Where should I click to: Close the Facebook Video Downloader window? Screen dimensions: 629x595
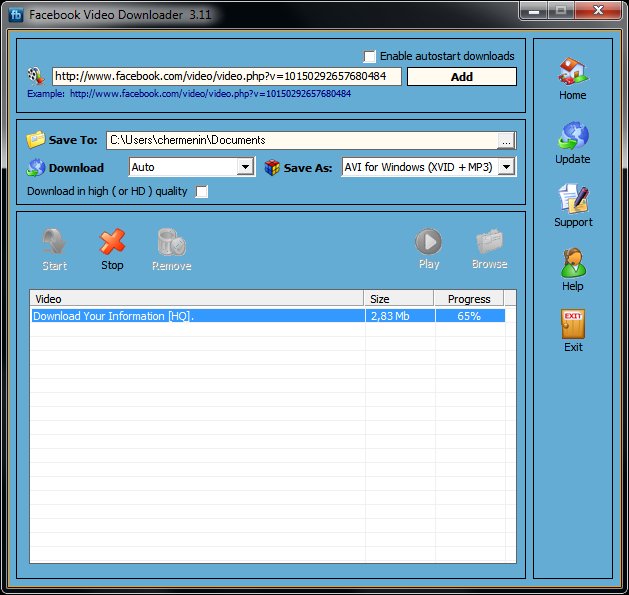pos(598,10)
